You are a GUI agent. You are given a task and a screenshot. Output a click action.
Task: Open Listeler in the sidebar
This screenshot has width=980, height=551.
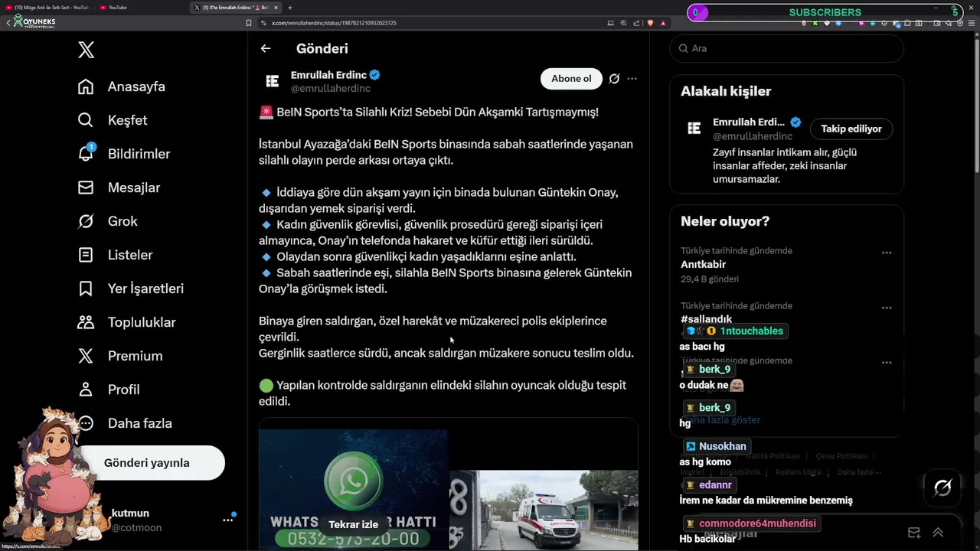(x=115, y=255)
